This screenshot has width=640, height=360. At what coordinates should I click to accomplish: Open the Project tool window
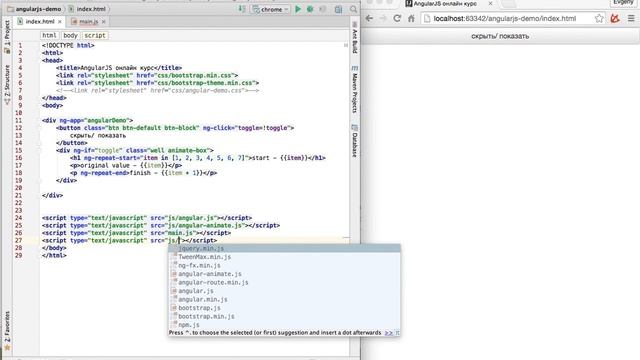[7, 37]
